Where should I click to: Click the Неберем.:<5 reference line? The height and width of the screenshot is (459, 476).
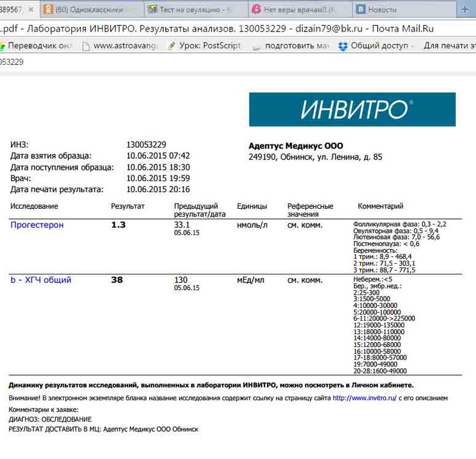pos(373,279)
